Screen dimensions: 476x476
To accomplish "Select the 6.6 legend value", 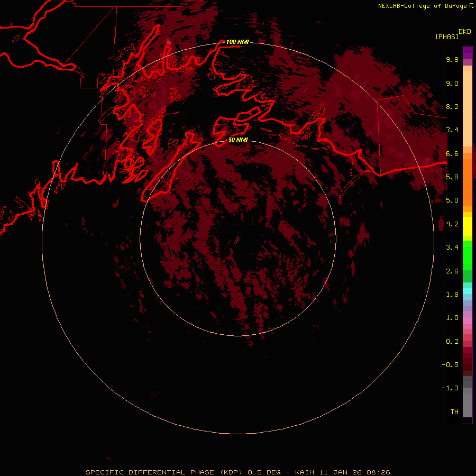I will (x=452, y=153).
